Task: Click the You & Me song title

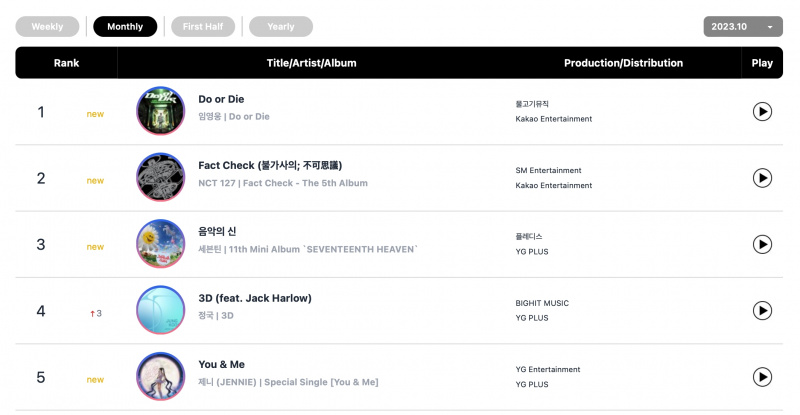Action: tap(221, 364)
